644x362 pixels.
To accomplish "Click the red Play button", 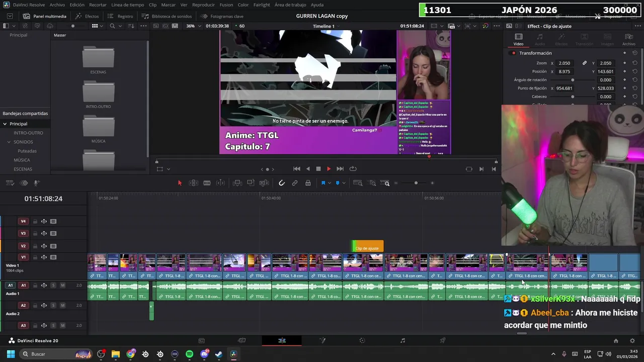I will coord(329,169).
